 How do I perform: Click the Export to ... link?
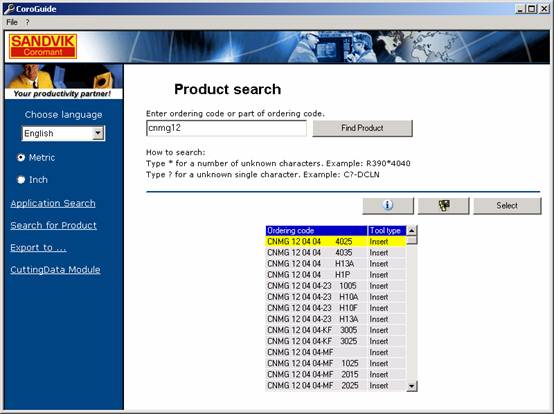click(x=38, y=248)
